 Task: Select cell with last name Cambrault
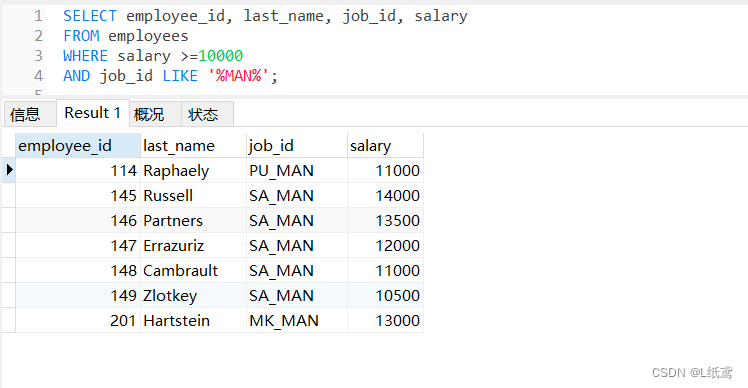pyautogui.click(x=193, y=271)
